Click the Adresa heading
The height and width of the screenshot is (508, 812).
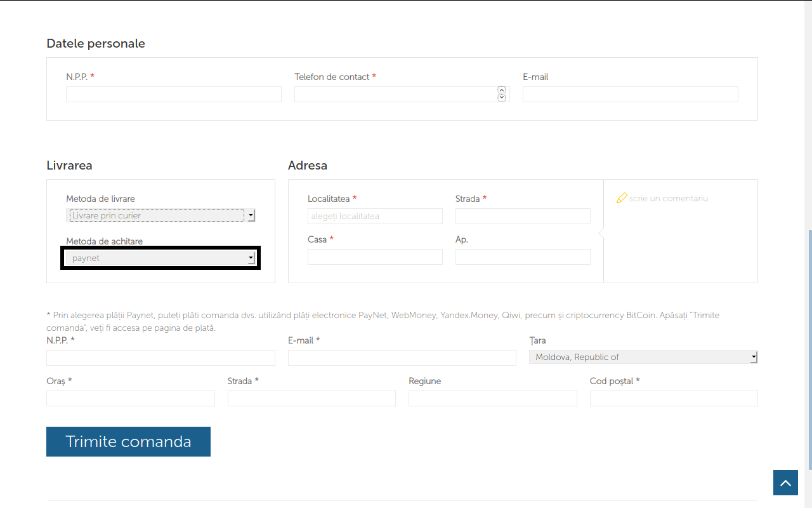pyautogui.click(x=308, y=165)
